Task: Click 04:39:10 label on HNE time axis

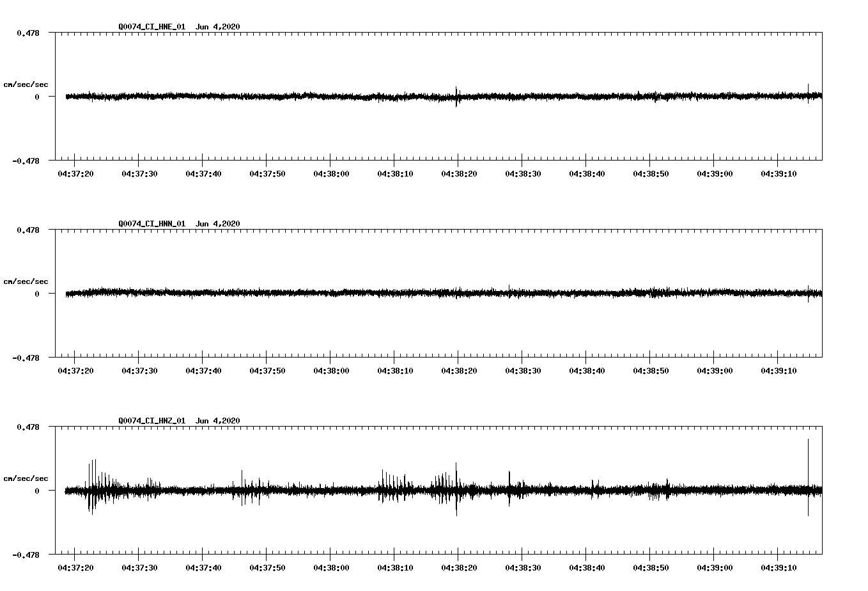Action: coord(779,174)
